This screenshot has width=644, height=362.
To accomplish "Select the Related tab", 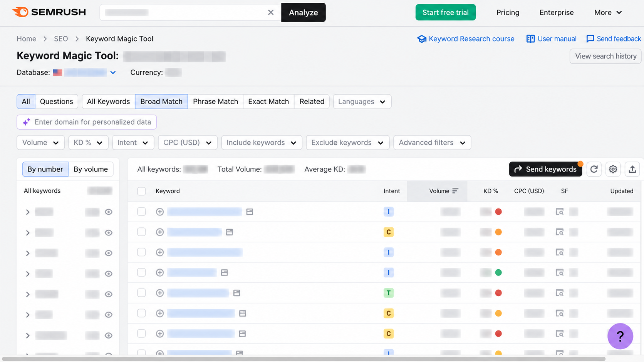I will 312,102.
